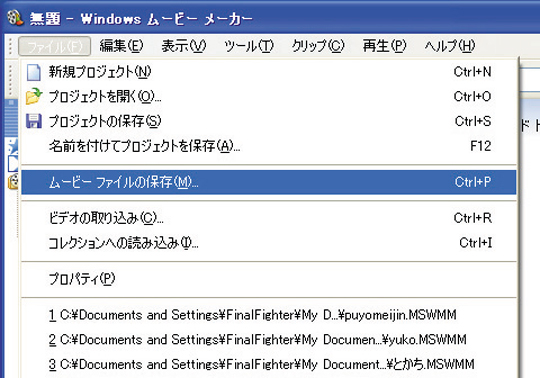Open recent file とかち.MSWMM
This screenshot has height=378, width=540.
269,365
